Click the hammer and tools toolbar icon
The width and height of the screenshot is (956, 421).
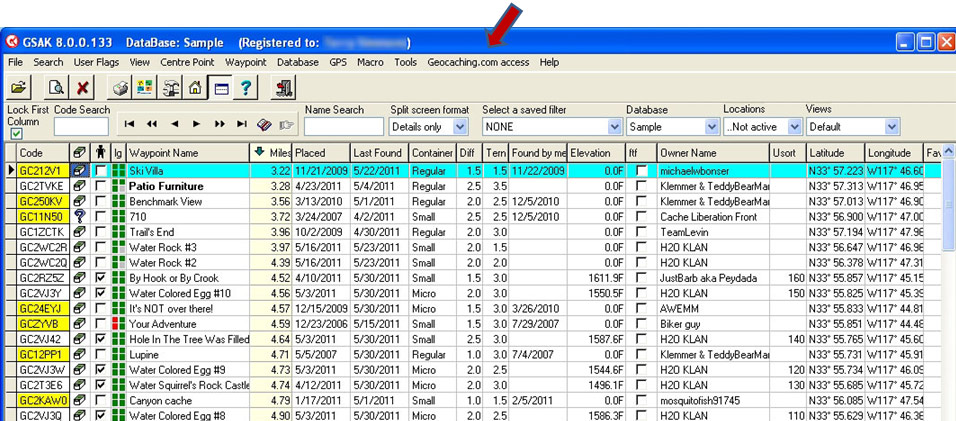coord(169,88)
